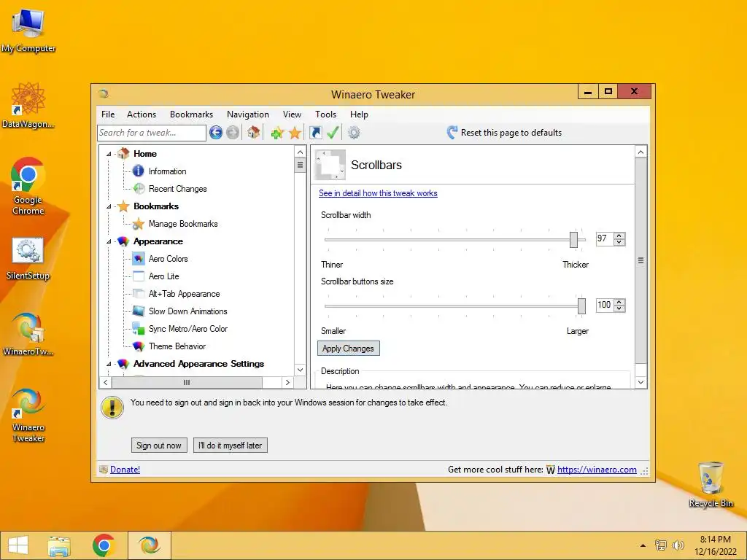Open the DataWagon desktop shortcut
Viewport: 747px width, 560px height.
pyautogui.click(x=28, y=105)
